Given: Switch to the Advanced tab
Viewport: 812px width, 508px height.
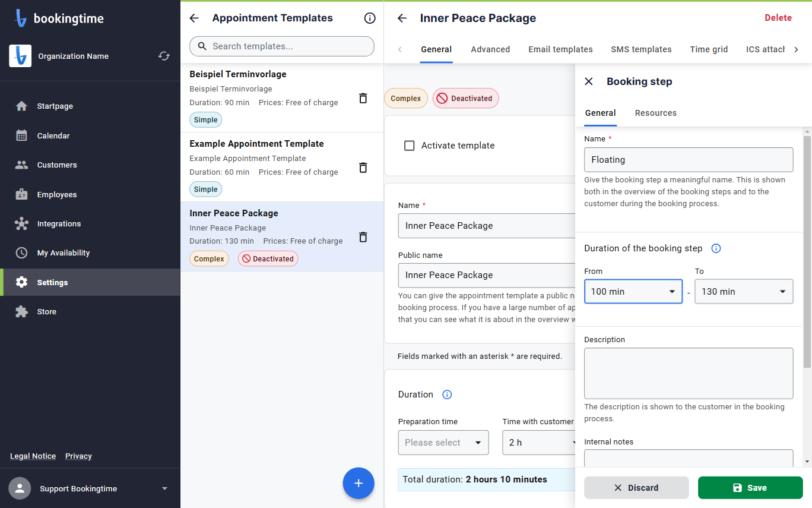Looking at the screenshot, I should [x=490, y=49].
